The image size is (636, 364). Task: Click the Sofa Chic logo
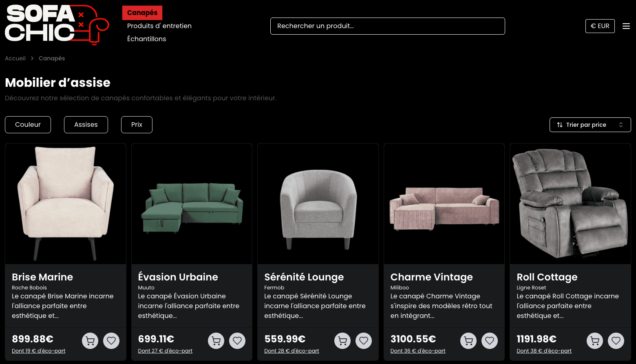(x=57, y=24)
